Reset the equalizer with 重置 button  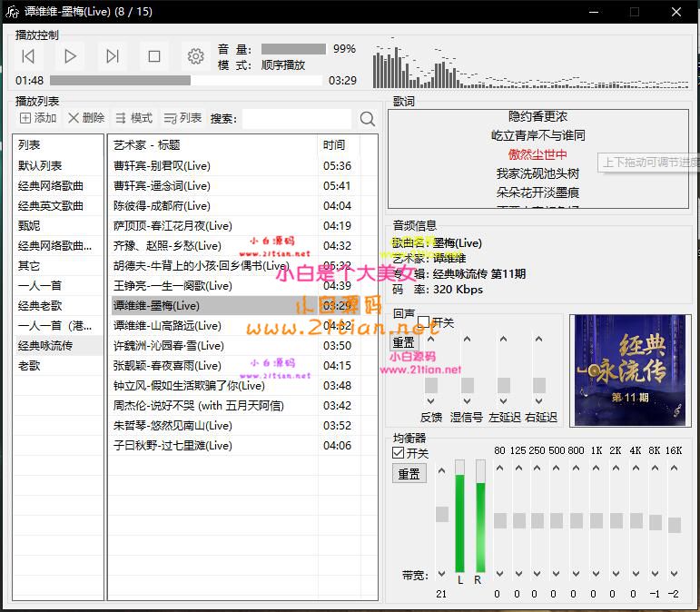click(x=409, y=474)
